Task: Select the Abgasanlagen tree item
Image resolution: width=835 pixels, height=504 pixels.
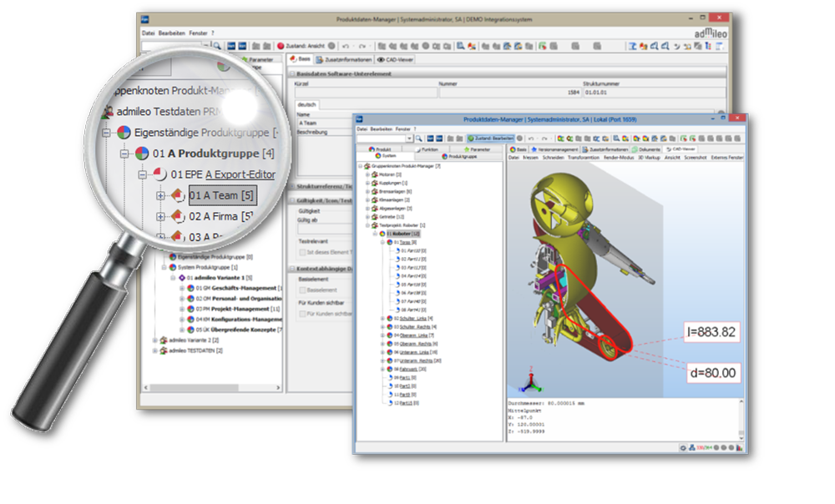Action: [x=395, y=209]
